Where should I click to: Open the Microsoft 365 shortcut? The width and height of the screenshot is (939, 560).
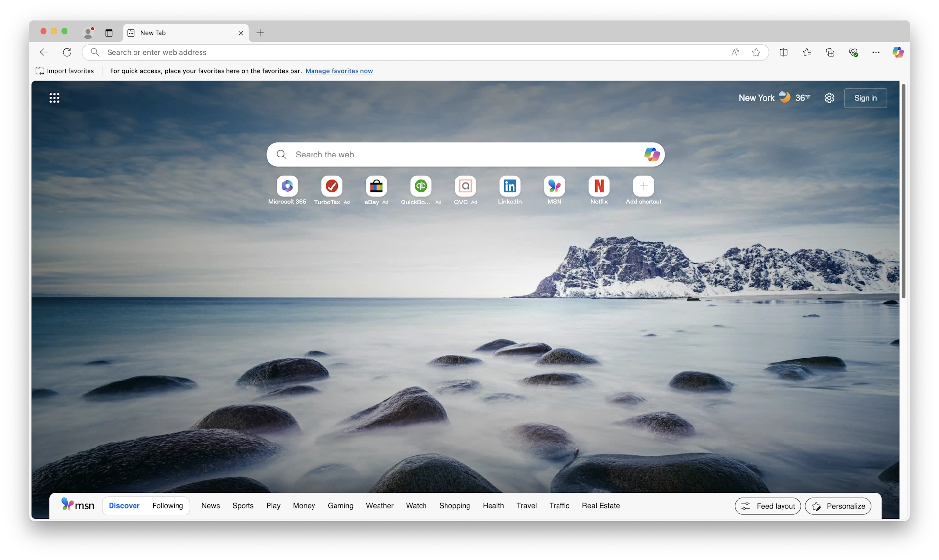coord(287,186)
